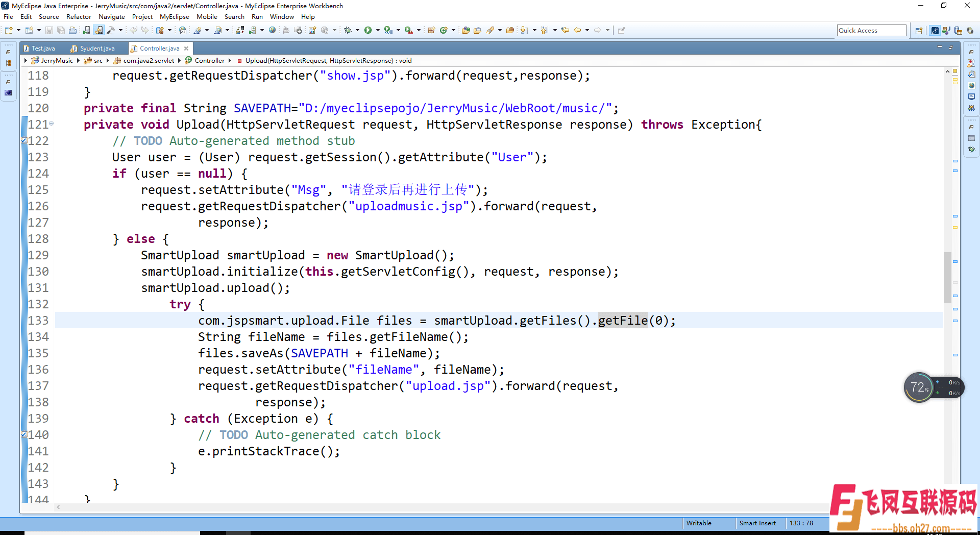The width and height of the screenshot is (980, 535).
Task: Click the Save toolbar icon
Action: (x=49, y=31)
